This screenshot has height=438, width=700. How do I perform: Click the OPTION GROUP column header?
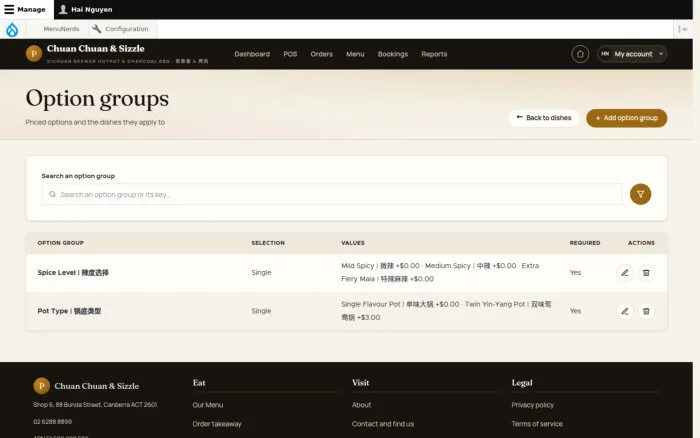60,243
